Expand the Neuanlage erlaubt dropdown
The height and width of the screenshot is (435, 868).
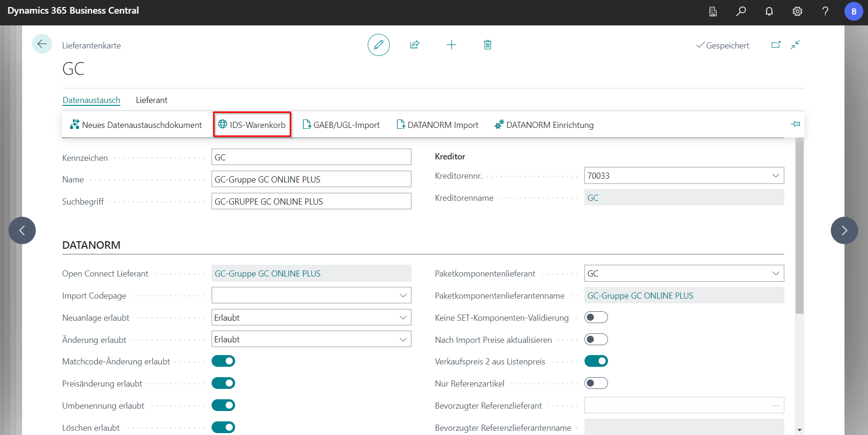click(402, 317)
